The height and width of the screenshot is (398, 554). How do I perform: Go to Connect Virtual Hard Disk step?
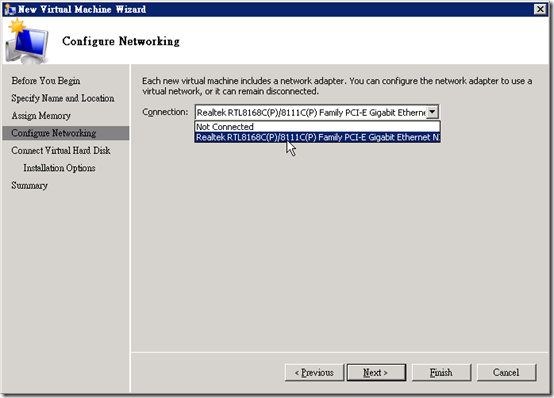(60, 151)
